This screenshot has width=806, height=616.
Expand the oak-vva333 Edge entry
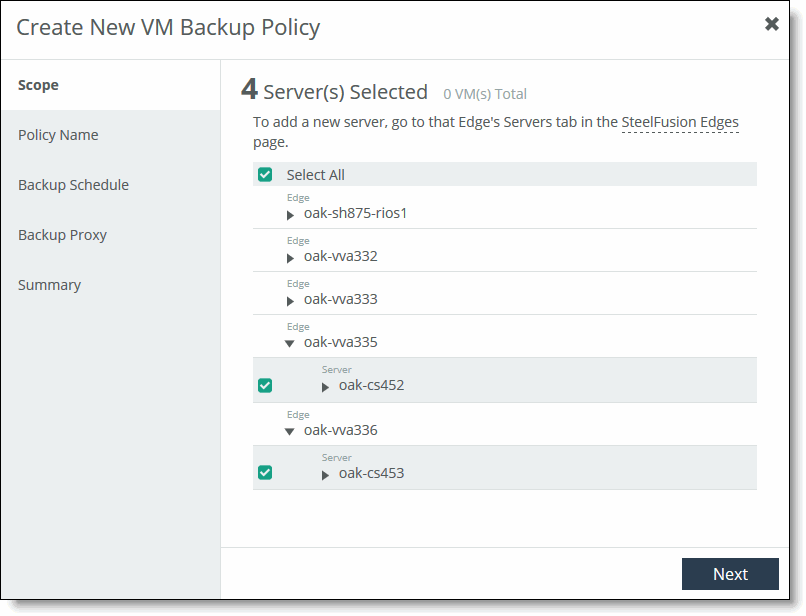click(x=290, y=299)
